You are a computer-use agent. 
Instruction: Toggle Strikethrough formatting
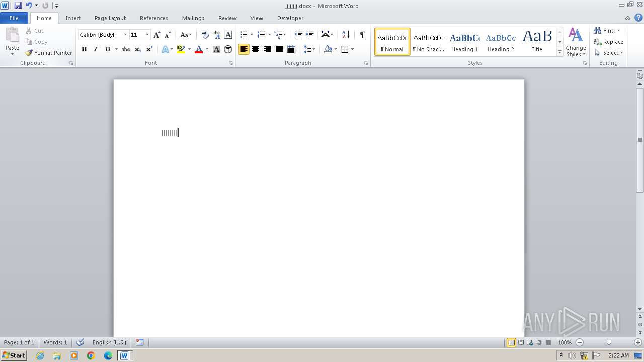tap(126, 49)
